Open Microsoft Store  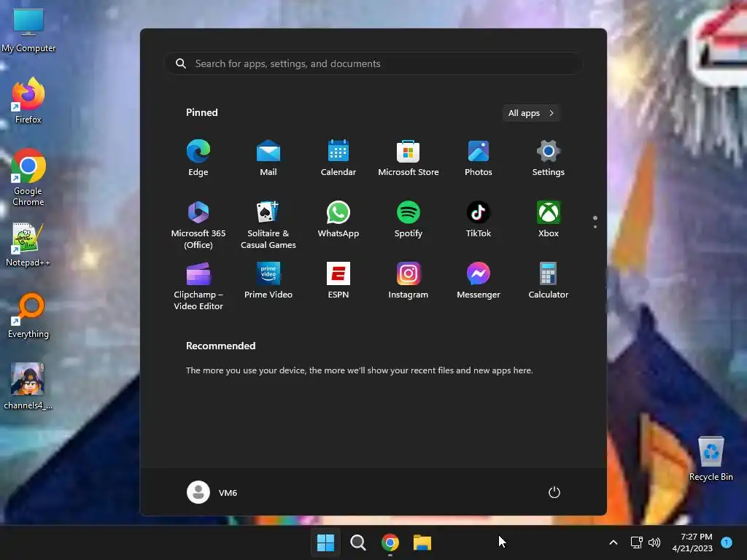(409, 158)
